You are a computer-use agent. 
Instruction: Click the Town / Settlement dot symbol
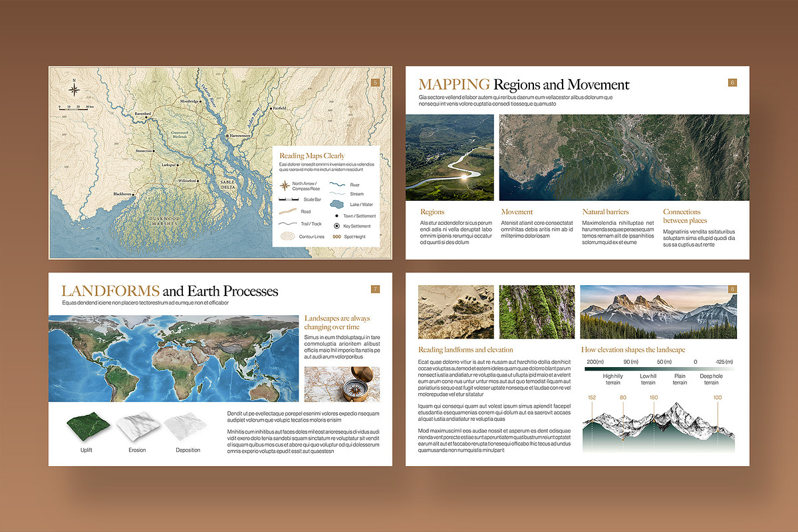pos(337,216)
